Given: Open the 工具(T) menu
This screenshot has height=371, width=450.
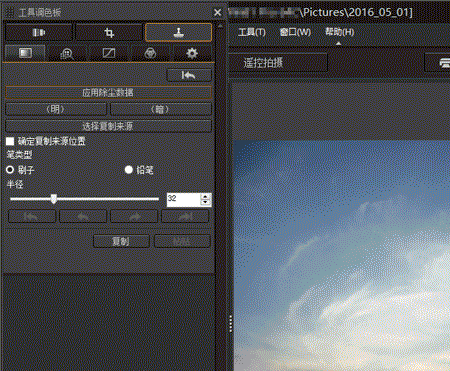Looking at the screenshot, I should (x=252, y=32).
